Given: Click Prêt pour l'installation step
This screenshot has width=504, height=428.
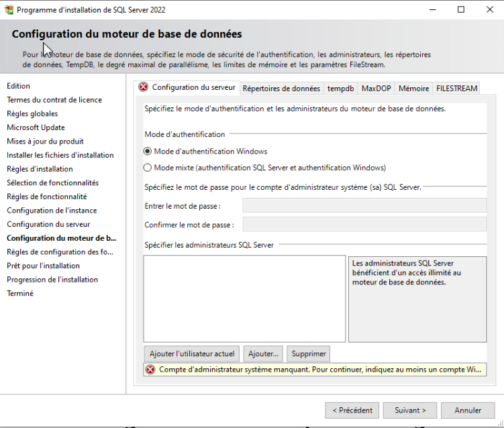Looking at the screenshot, I should (x=43, y=266).
